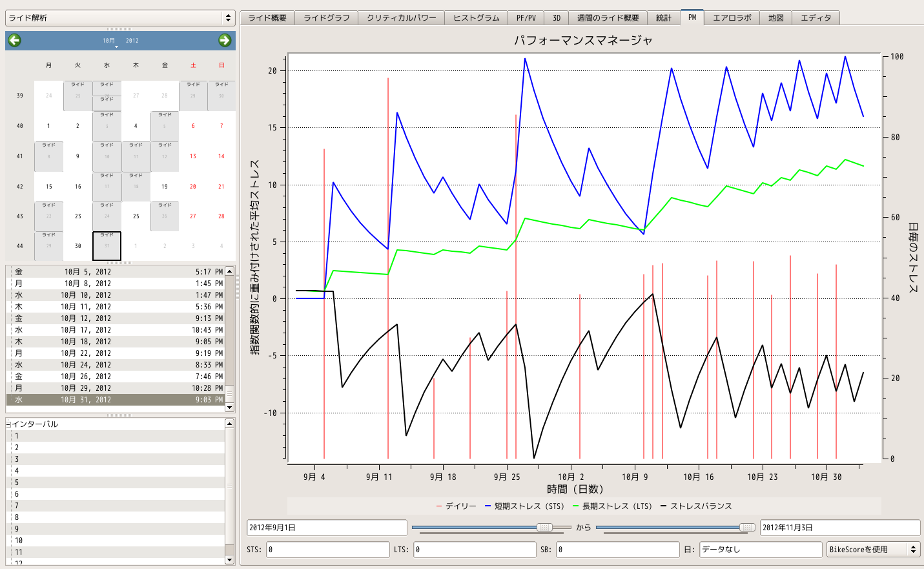Select the ride on 10月 18, 2012

[x=116, y=342]
